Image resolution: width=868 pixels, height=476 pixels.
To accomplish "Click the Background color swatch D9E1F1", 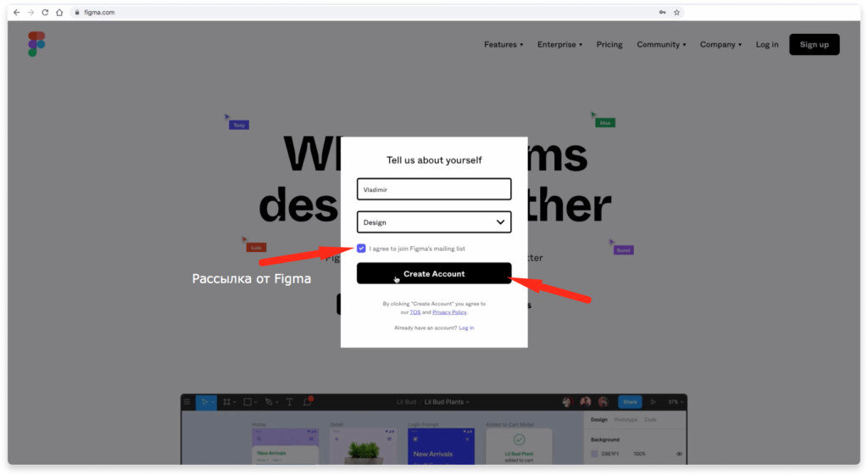I will click(594, 454).
